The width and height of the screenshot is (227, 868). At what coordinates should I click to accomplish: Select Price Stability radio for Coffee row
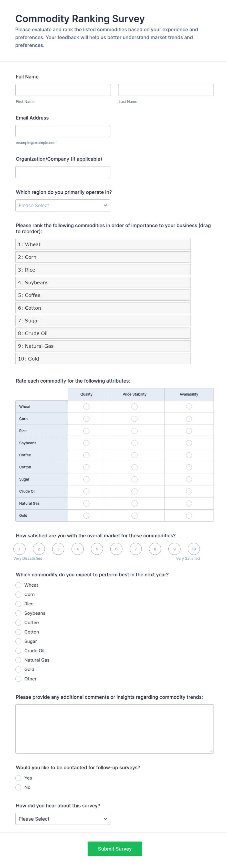(x=134, y=455)
